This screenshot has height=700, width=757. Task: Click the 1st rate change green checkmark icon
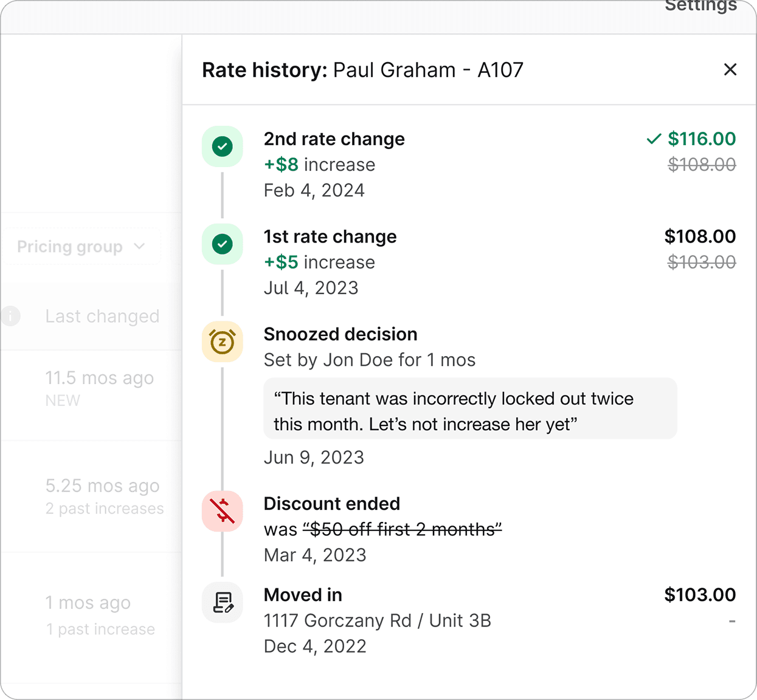point(223,244)
